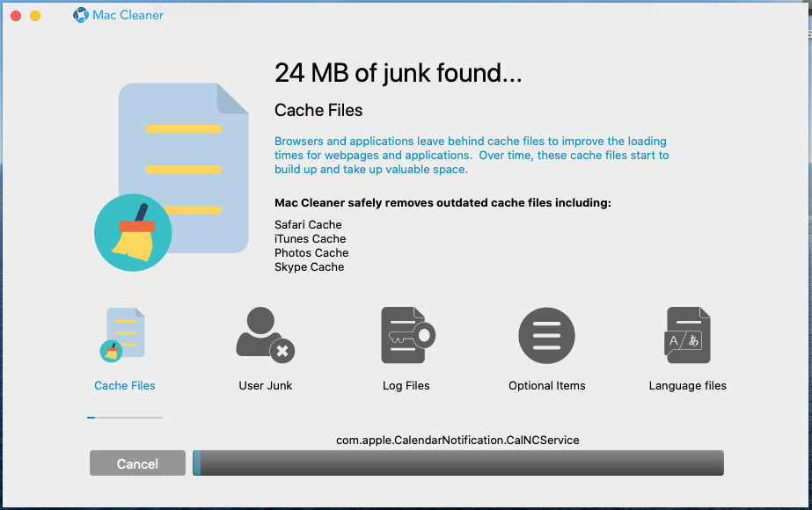Open the Cache Files category label

click(x=125, y=386)
